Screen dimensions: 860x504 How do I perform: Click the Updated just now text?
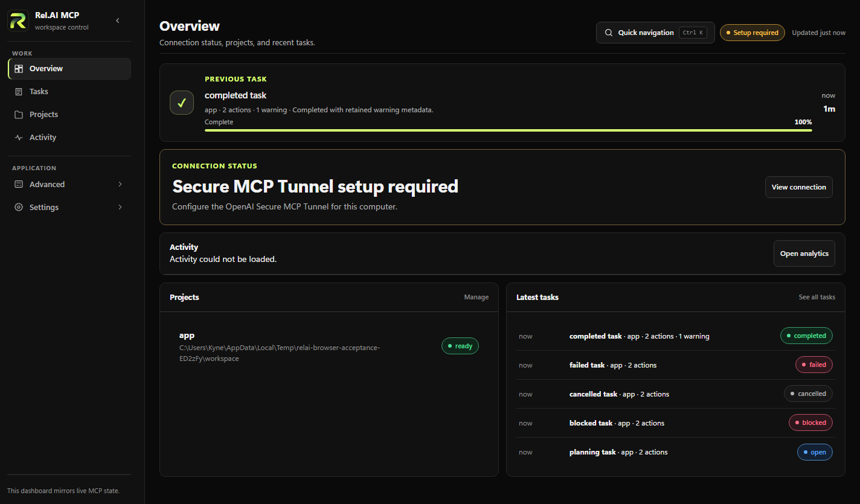point(818,33)
